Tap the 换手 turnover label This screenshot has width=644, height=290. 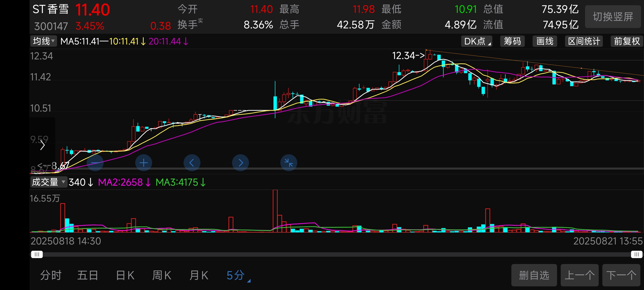[x=188, y=25]
